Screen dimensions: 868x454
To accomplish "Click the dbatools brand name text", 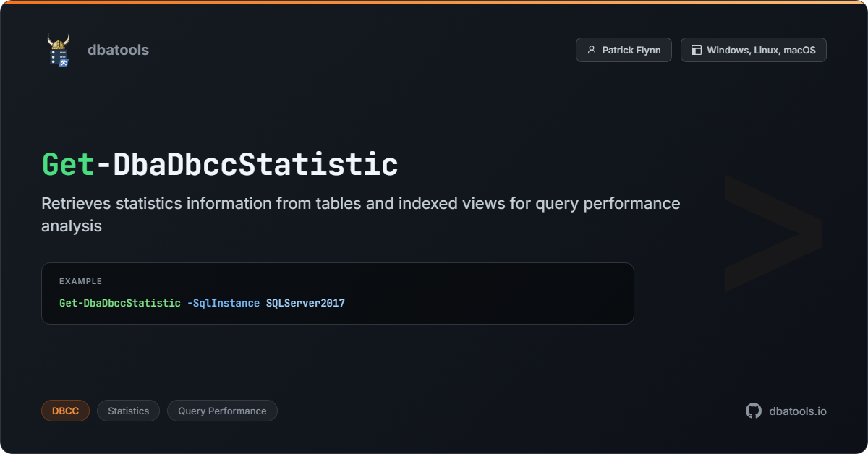I will point(118,50).
